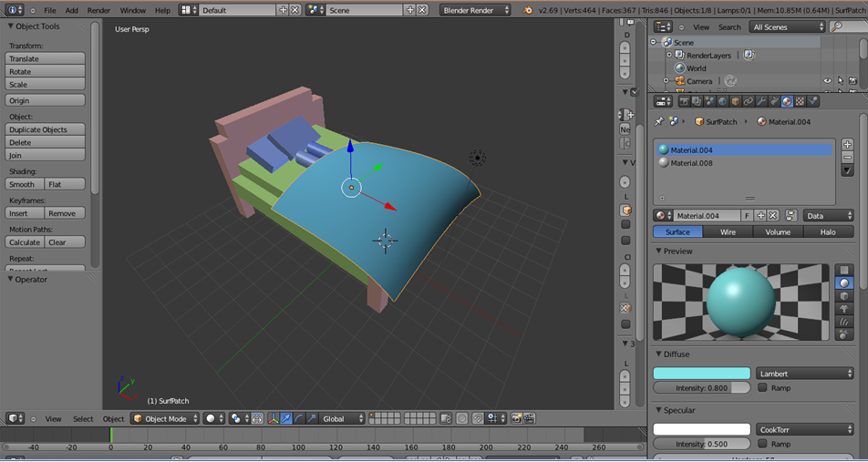
Task: Open the Object Mode dropdown
Action: point(165,419)
